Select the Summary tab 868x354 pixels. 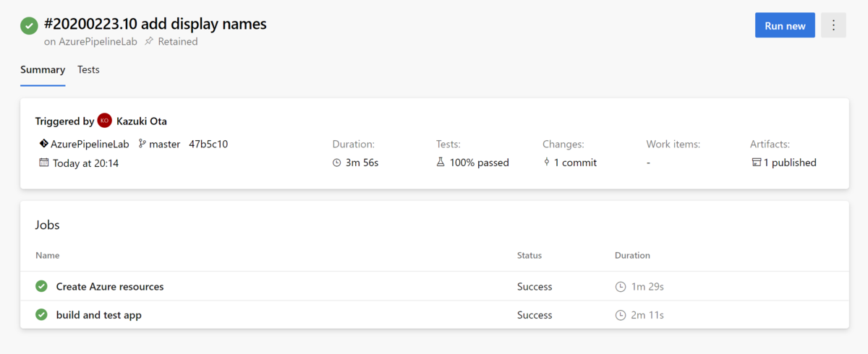click(x=43, y=70)
